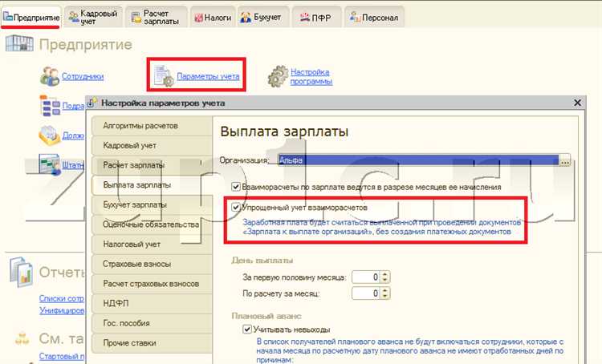Image resolution: width=602 pixels, height=364 pixels.
Task: Select Кадровый учет settings section
Action: click(152, 145)
